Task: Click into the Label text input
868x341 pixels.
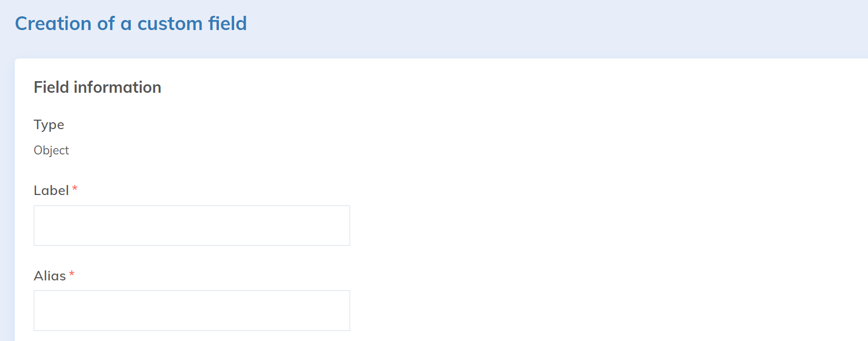Action: pyautogui.click(x=191, y=226)
